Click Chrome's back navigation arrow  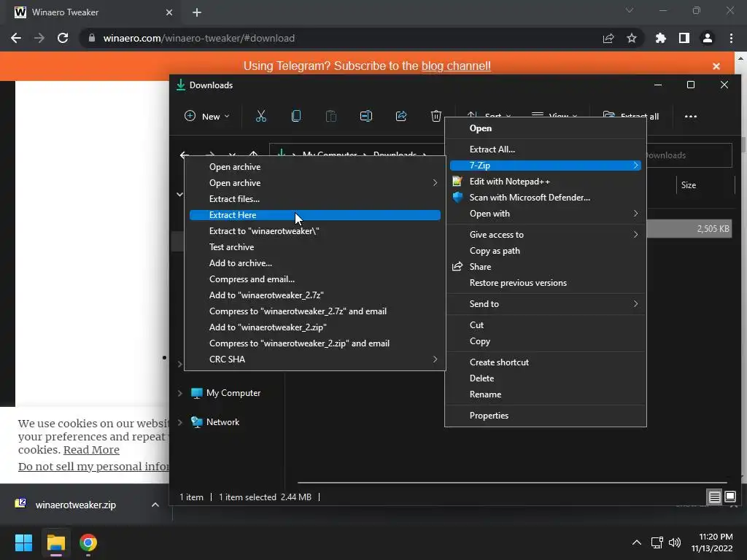point(16,38)
